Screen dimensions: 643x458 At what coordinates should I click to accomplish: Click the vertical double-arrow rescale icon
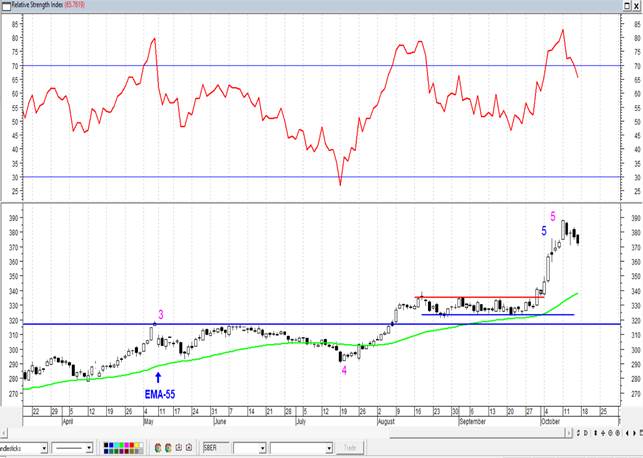click(595, 433)
